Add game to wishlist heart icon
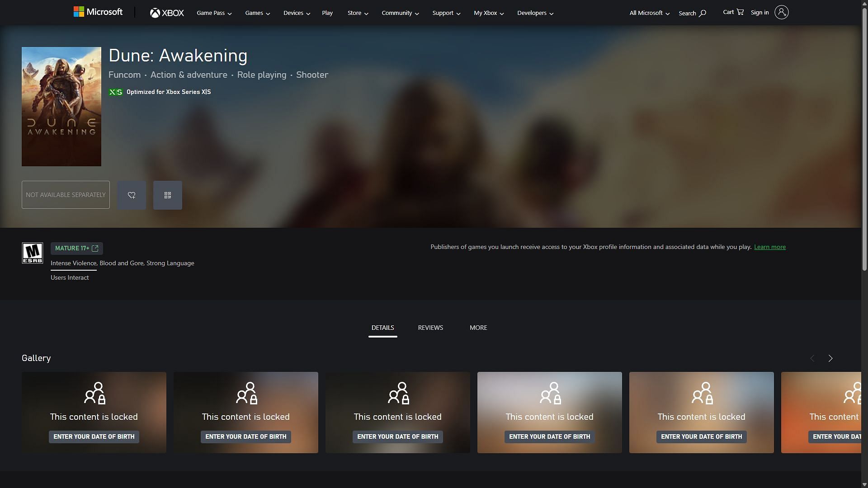 (x=132, y=195)
